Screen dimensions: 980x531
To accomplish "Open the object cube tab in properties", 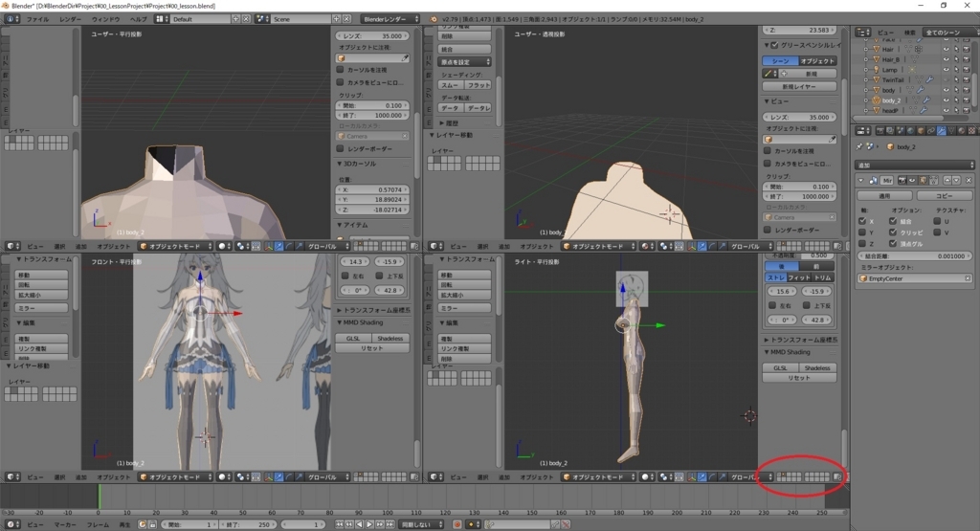I will click(921, 130).
